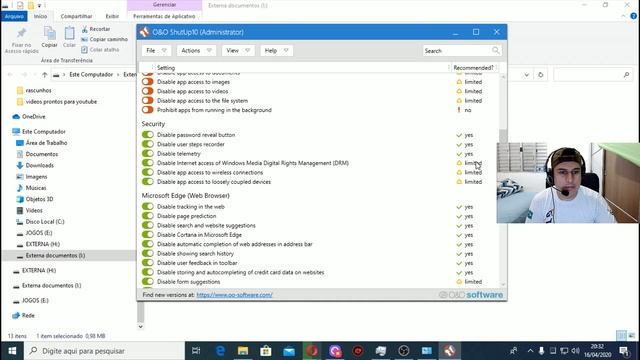640x360 pixels.
Task: Go up one folder in Explorer
Action: (x=44, y=75)
